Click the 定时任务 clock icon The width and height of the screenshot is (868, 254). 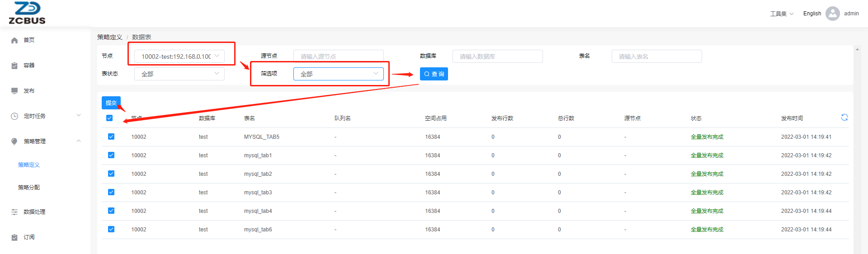point(14,116)
